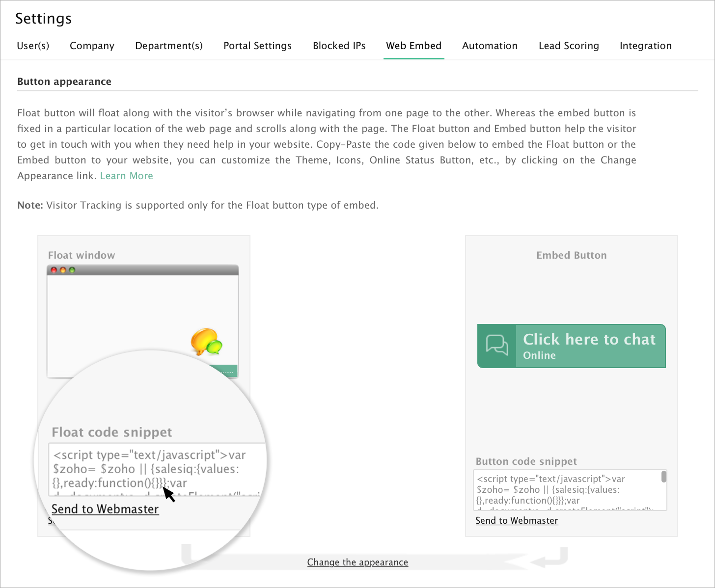Screen dimensions: 715x588
Task: Open the User(s) settings tab
Action: pyautogui.click(x=33, y=46)
